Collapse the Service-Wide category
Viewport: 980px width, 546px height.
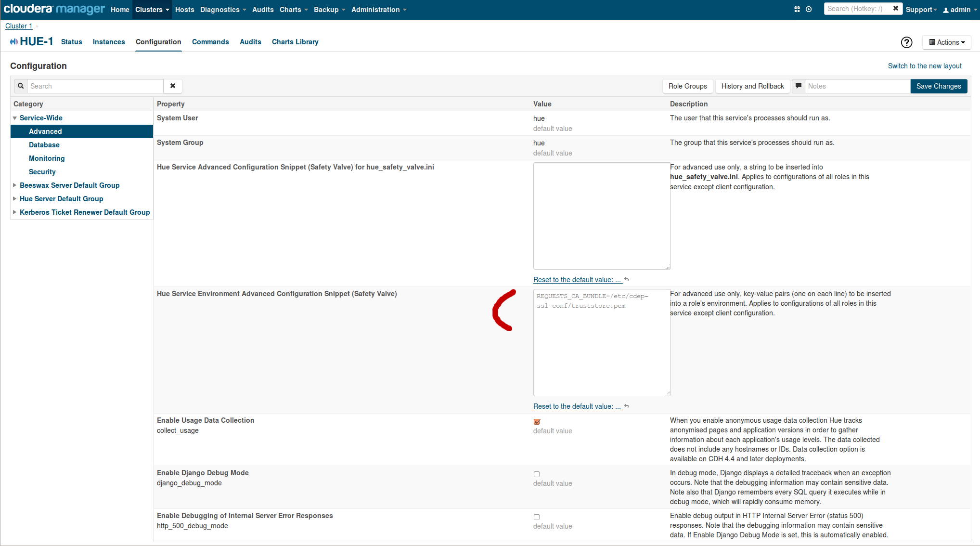(x=15, y=118)
